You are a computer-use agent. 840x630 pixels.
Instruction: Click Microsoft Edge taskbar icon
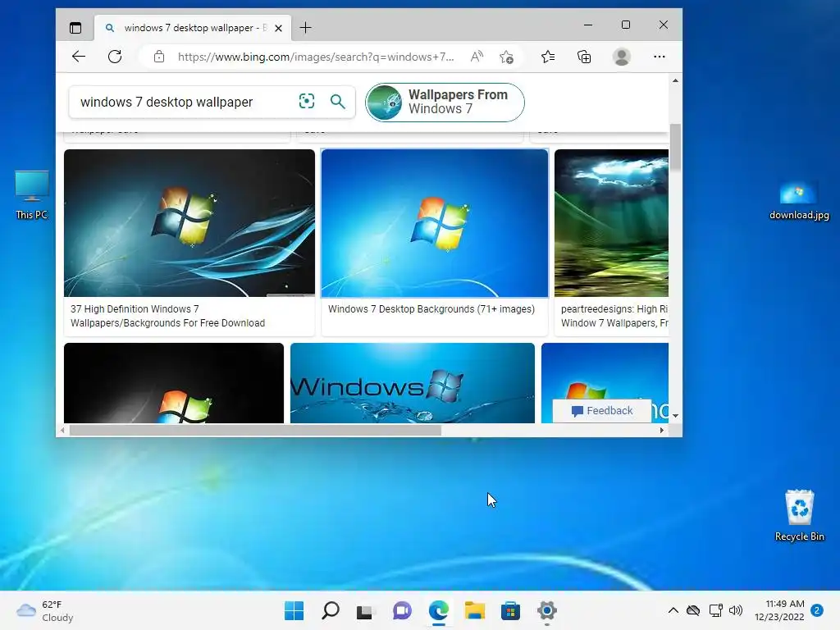click(438, 610)
